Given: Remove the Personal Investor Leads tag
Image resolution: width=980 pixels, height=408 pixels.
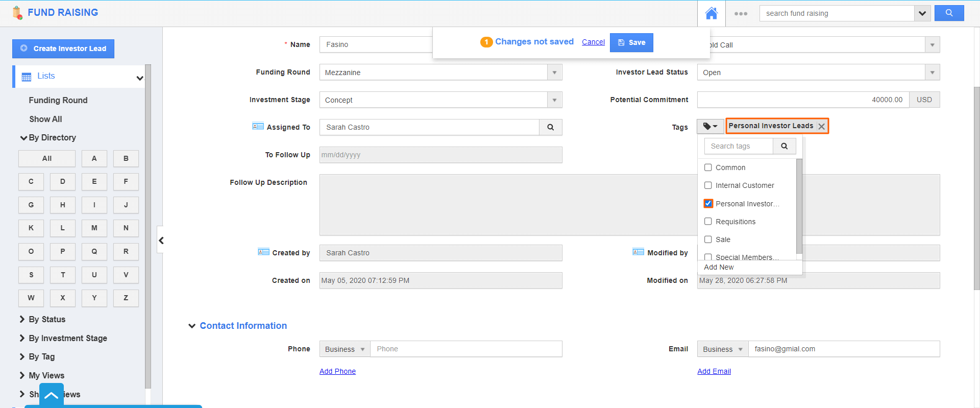Looking at the screenshot, I should tap(821, 127).
